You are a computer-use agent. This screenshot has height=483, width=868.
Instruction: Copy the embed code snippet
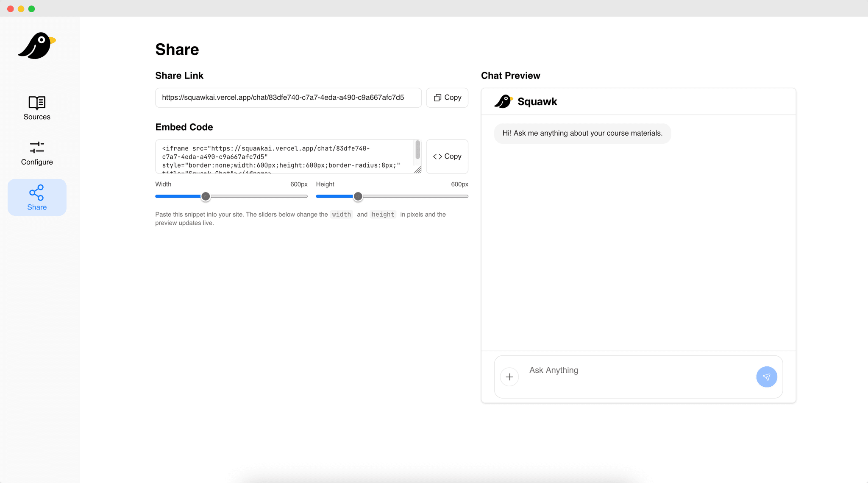pos(447,156)
